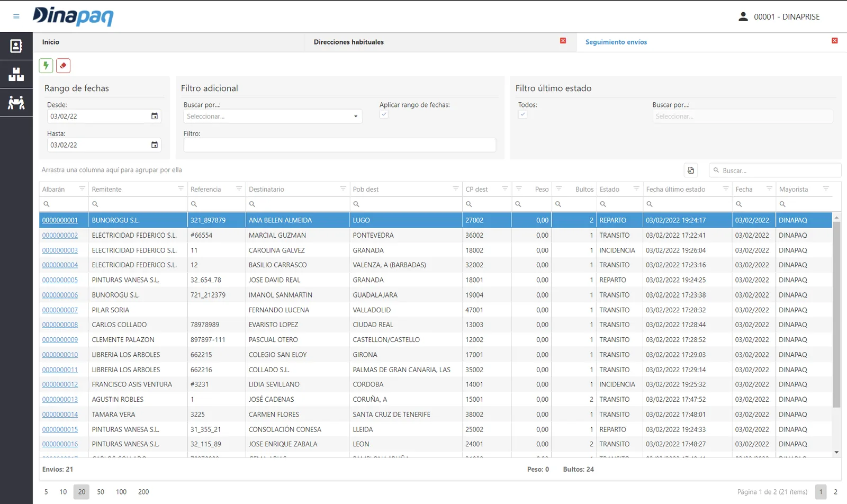Click the export file icon
Screen dimensions: 847x504
tap(691, 170)
